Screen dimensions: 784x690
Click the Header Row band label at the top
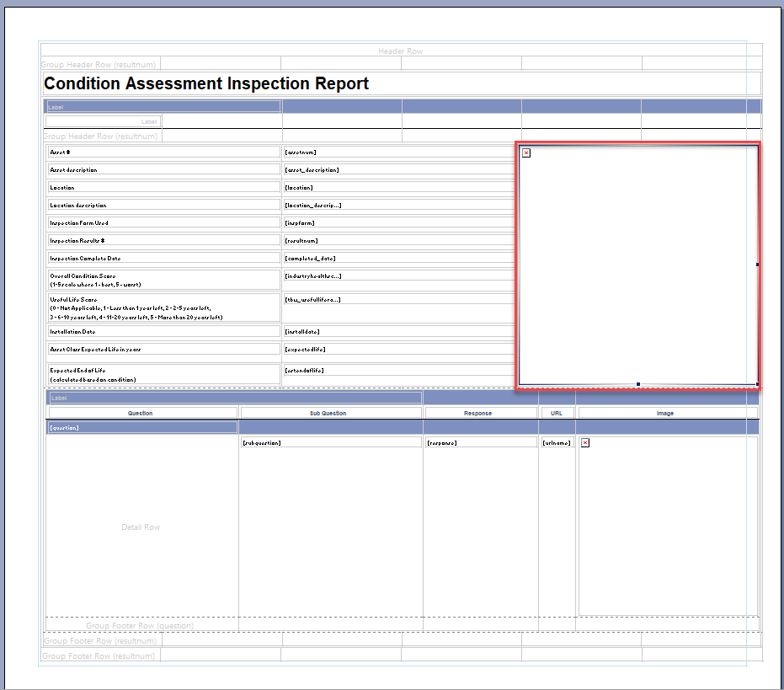400,51
